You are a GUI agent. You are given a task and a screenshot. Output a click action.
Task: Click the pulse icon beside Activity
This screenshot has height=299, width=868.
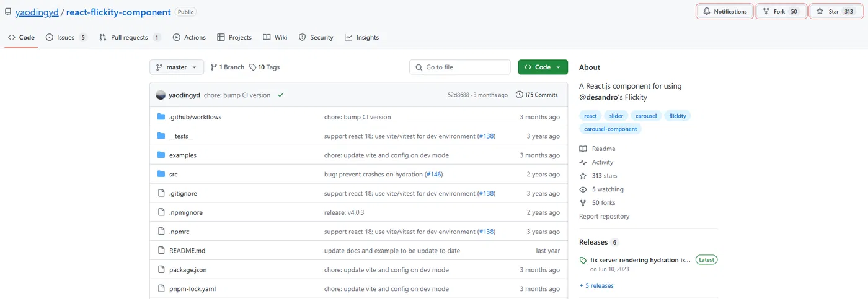[583, 162]
